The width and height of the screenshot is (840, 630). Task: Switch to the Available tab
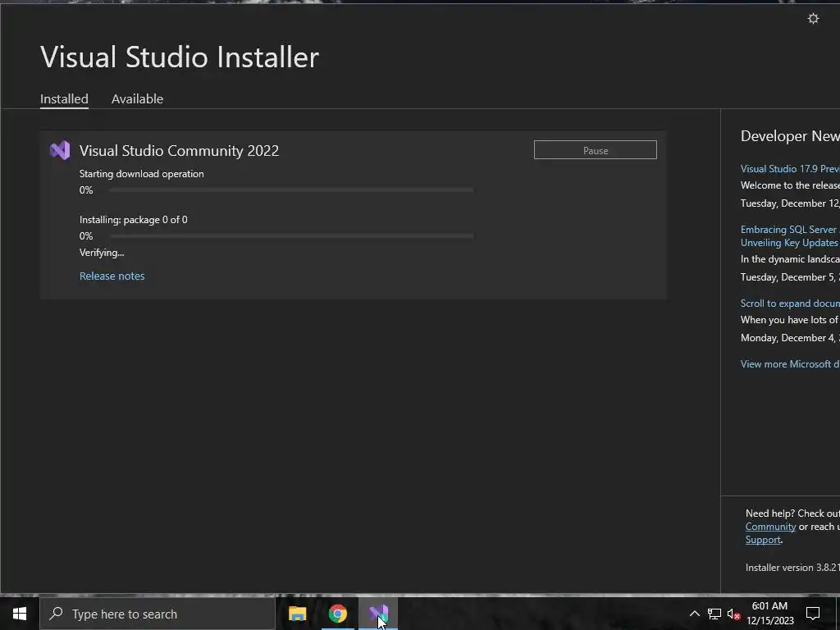click(x=137, y=99)
